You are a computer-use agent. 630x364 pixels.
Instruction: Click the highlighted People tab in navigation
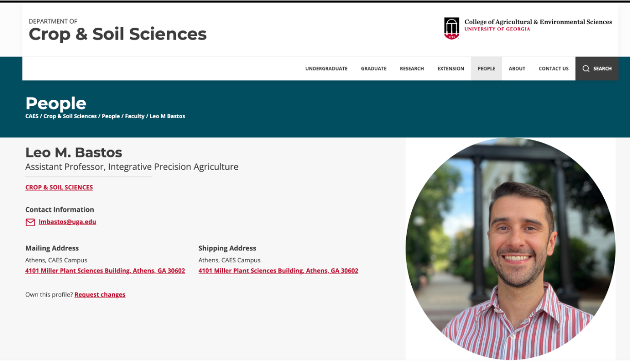486,68
